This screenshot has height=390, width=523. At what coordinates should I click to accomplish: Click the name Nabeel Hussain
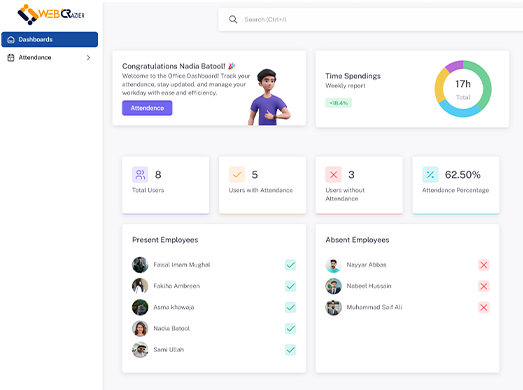coord(369,286)
